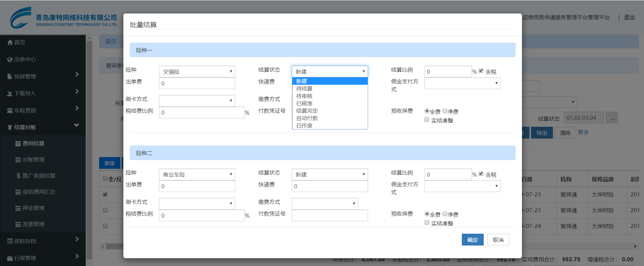The image size is (644, 266).
Task: Click the car icon beside 车险营销
Action: (x=10, y=111)
